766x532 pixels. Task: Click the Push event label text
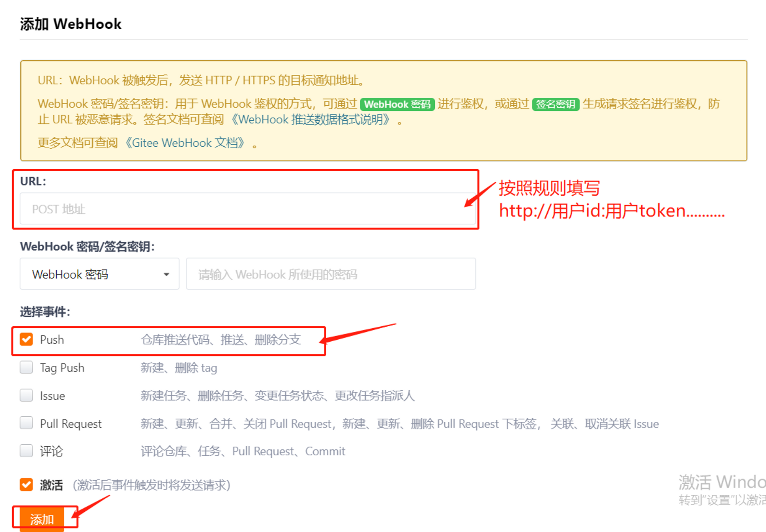(x=52, y=340)
